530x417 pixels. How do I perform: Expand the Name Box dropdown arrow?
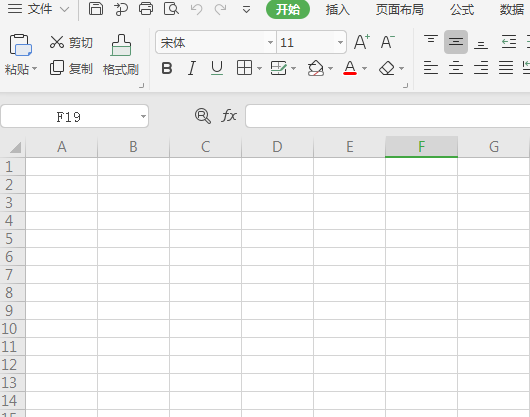(x=143, y=117)
